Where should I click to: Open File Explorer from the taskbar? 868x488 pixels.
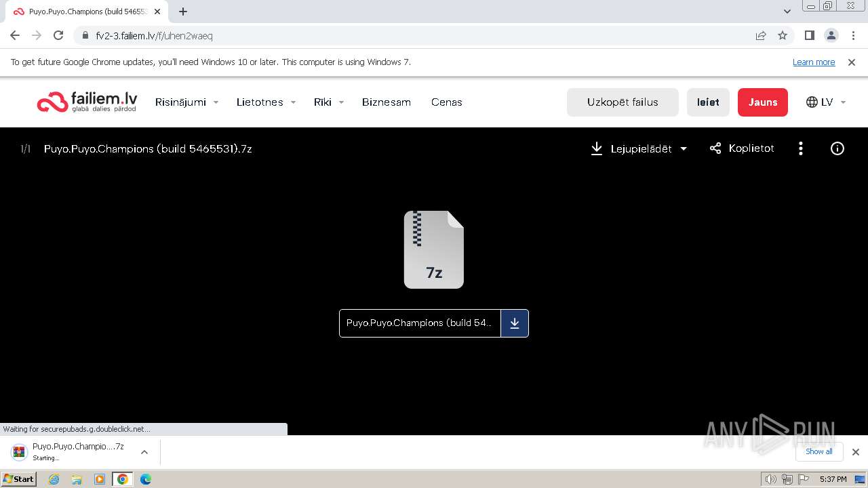[x=77, y=479]
